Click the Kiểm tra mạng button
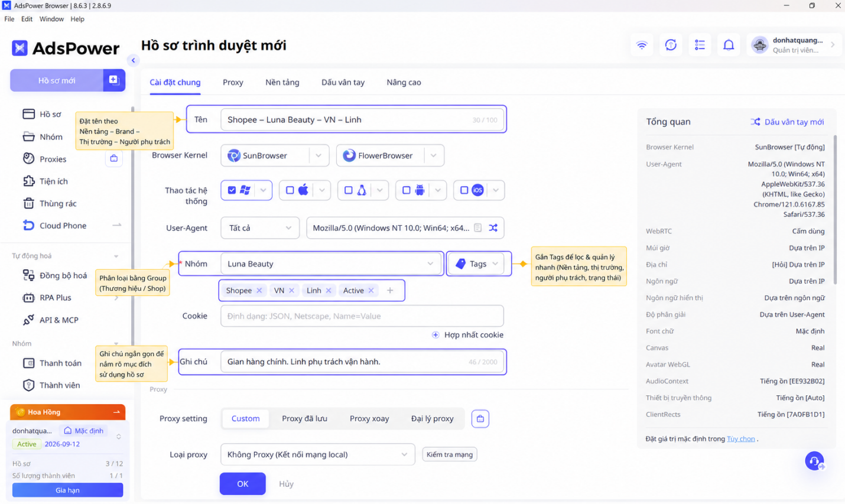 click(450, 454)
